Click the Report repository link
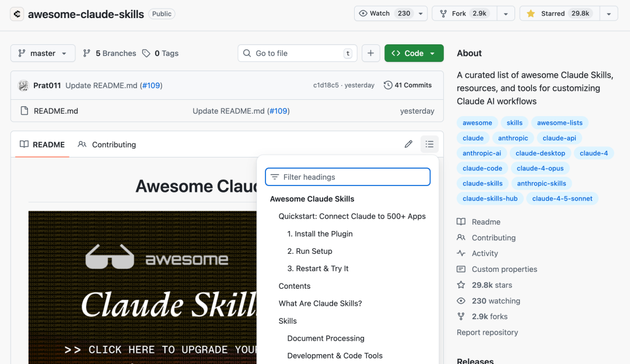Screen dimensions: 630x364 487,332
